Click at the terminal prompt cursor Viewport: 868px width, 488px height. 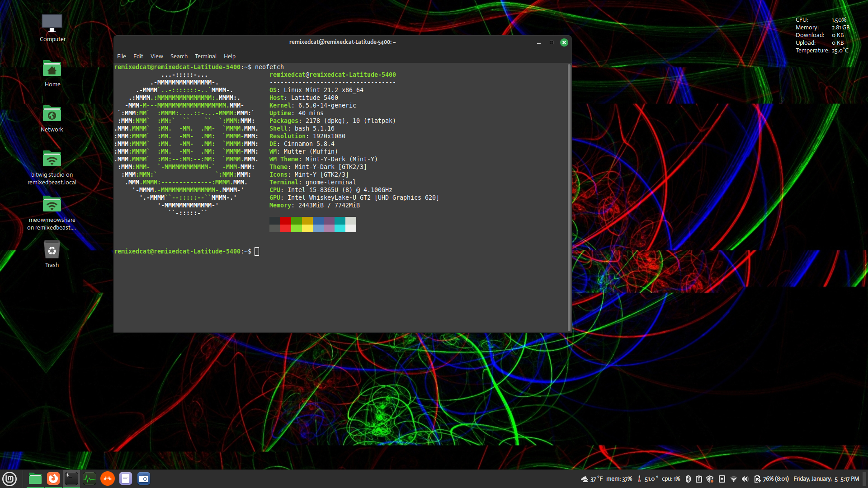point(257,251)
